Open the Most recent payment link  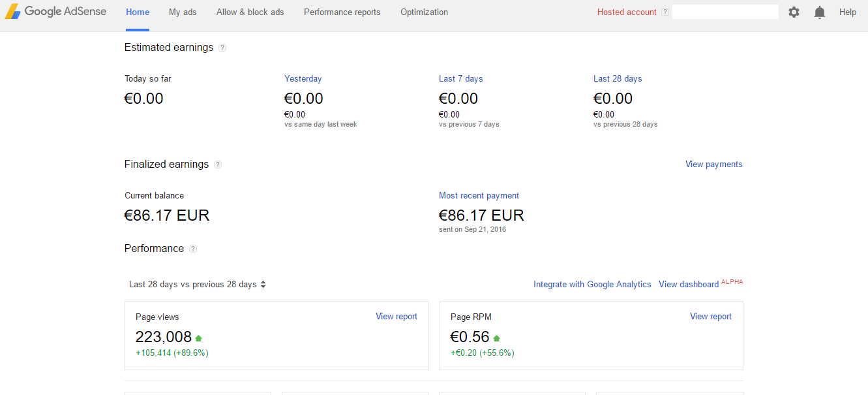pyautogui.click(x=479, y=196)
